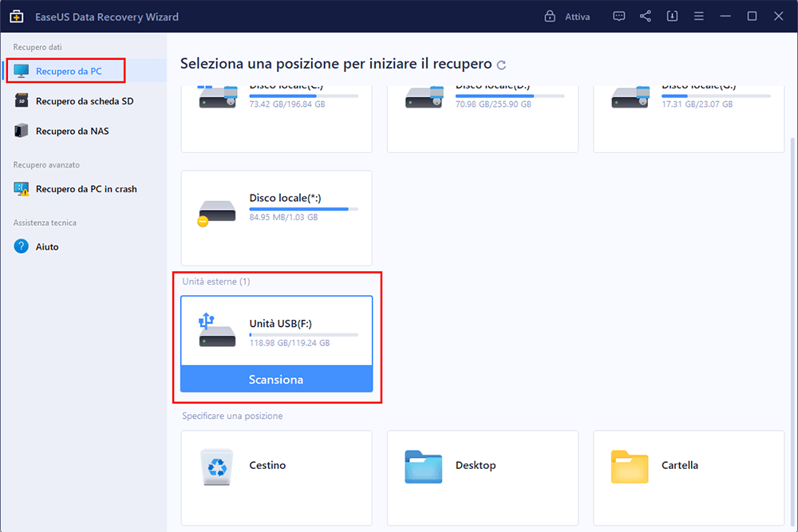Click usage bar of Disco locale(*:)
Image resolution: width=798 pixels, height=532 pixels.
[304, 209]
